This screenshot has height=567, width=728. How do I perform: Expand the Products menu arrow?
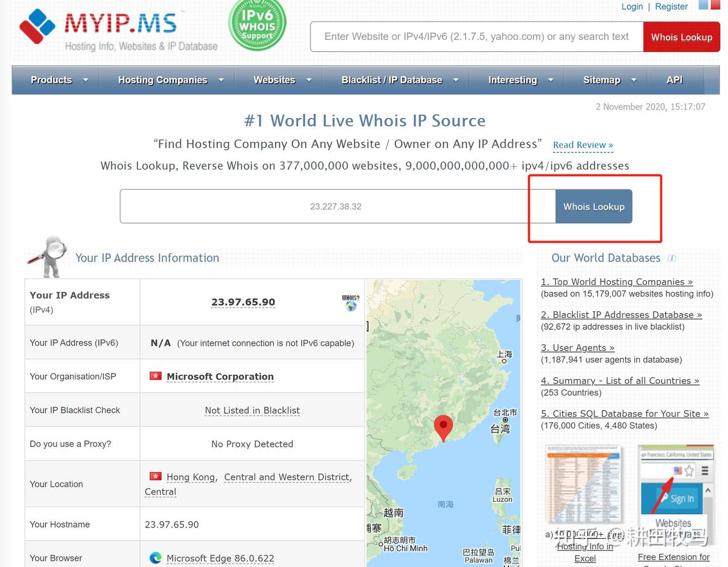point(85,80)
